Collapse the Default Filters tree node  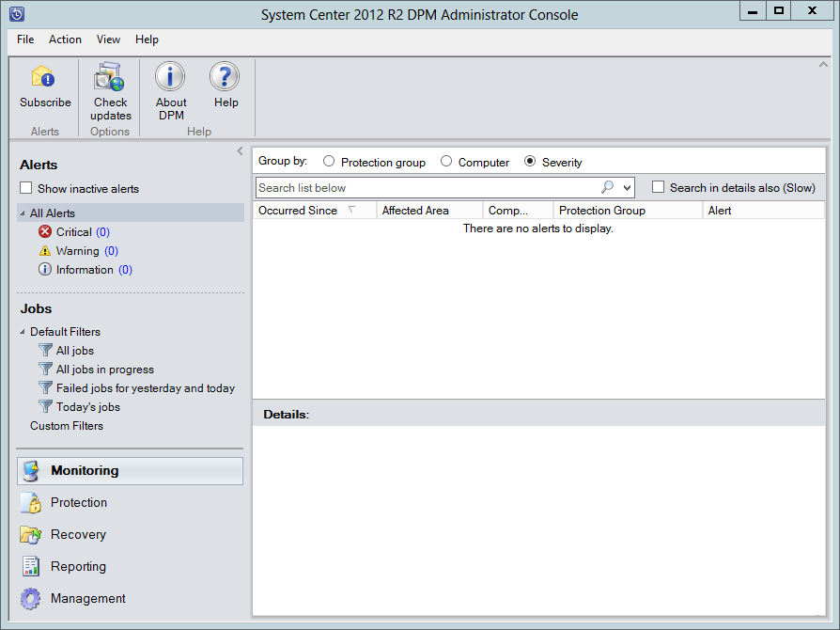23,332
